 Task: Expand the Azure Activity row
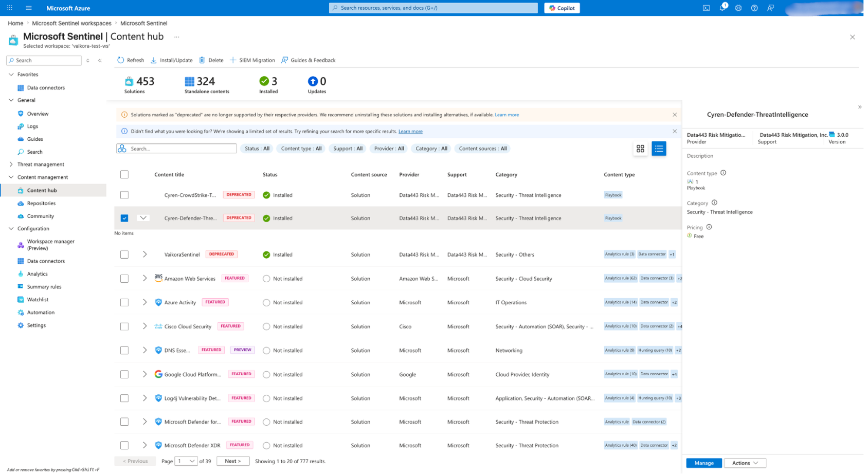pos(144,302)
